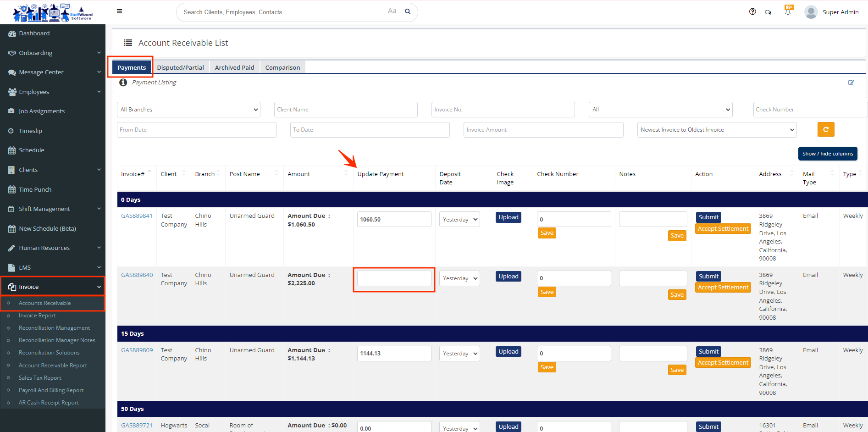Open the help question mark icon

click(x=752, y=12)
